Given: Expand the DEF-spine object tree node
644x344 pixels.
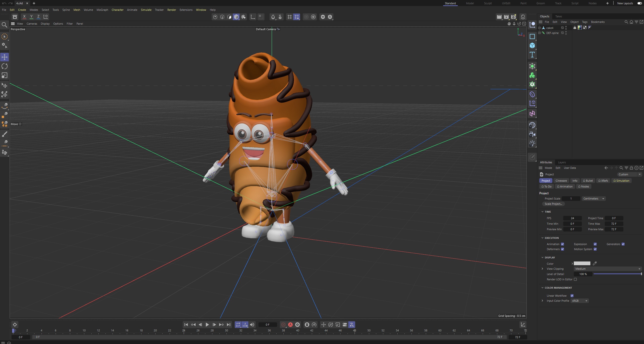Looking at the screenshot, I should 539,33.
